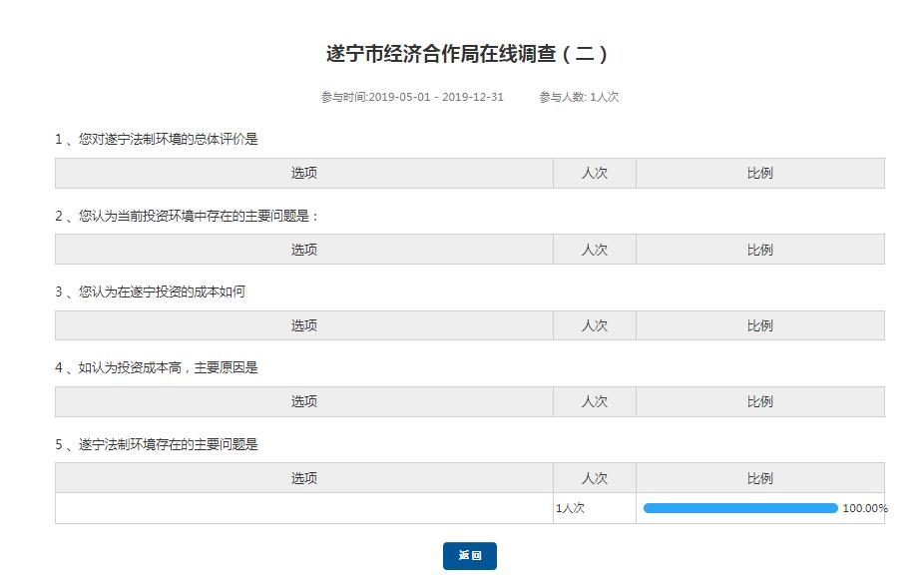
Task: Click question 5 about 法制环境存在的主要问题
Action: [x=157, y=444]
